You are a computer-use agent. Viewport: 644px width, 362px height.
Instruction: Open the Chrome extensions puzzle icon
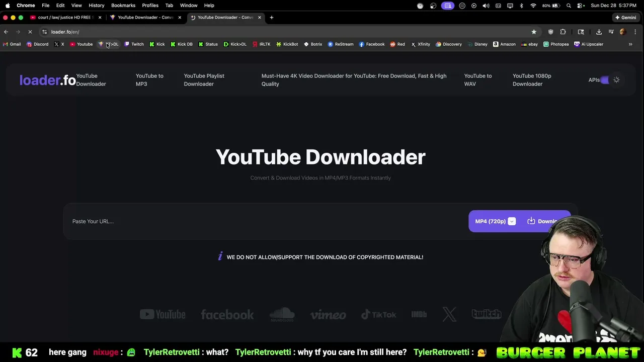563,32
